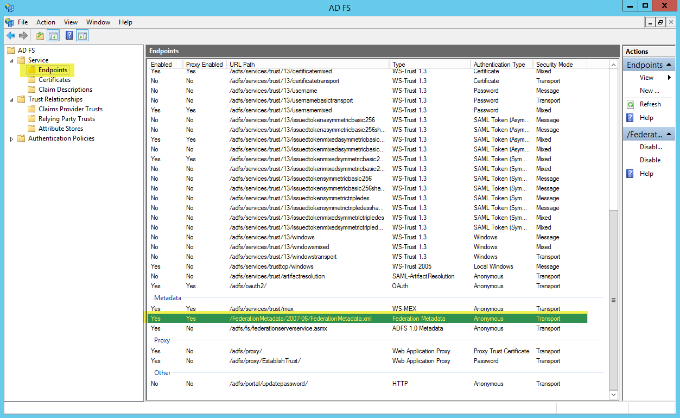
Task: Click the Refresh action in Actions pane
Action: pos(649,103)
